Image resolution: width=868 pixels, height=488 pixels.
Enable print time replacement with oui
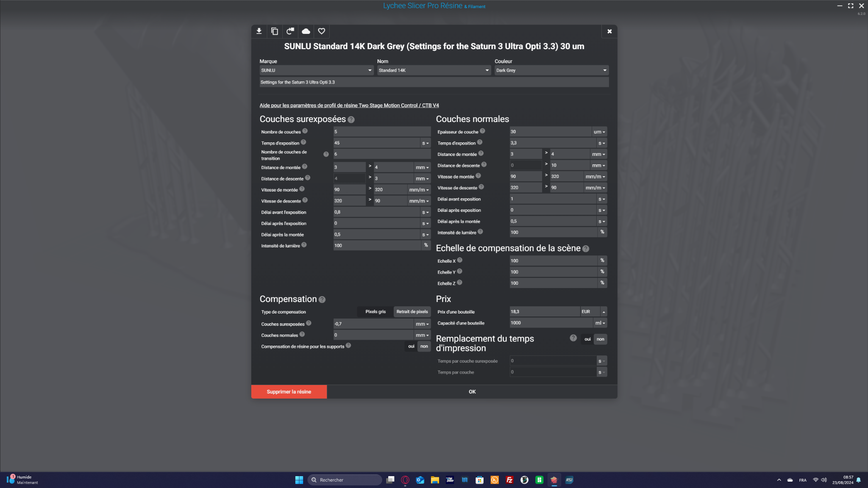coord(587,339)
